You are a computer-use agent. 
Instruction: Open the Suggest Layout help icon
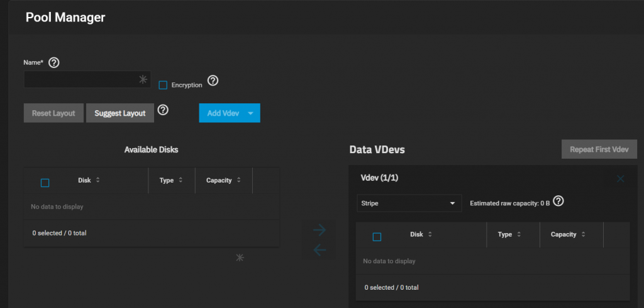164,110
